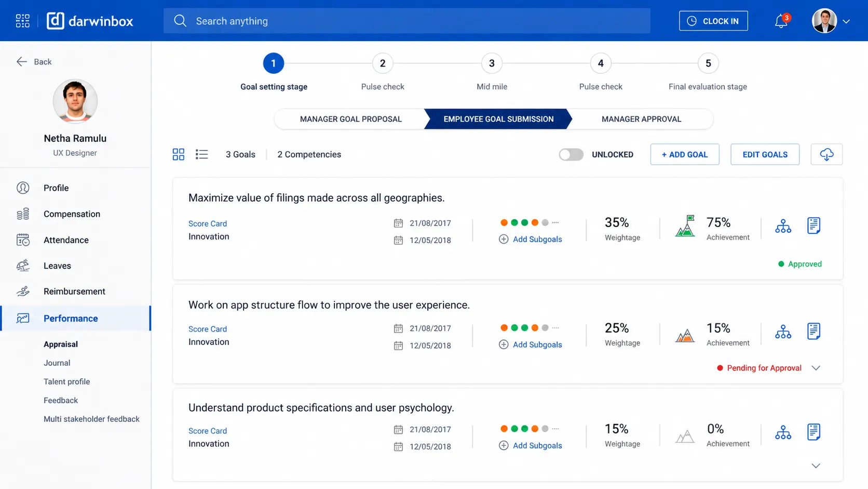Toggle the Unlocked switch
Image resolution: width=868 pixels, height=489 pixels.
pos(571,154)
